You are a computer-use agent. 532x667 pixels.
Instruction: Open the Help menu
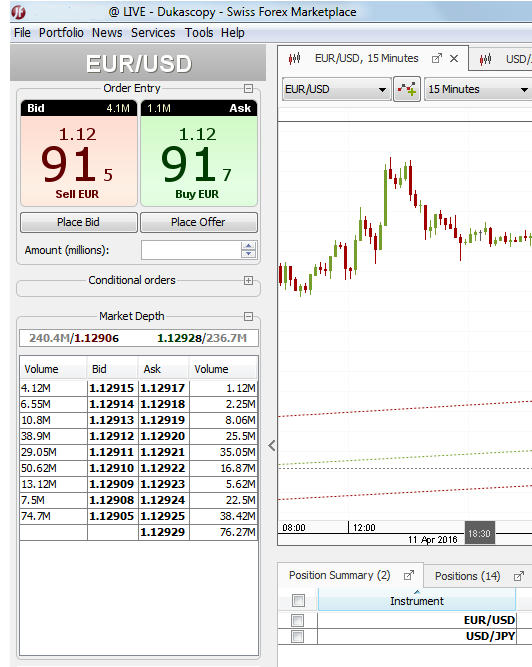233,33
